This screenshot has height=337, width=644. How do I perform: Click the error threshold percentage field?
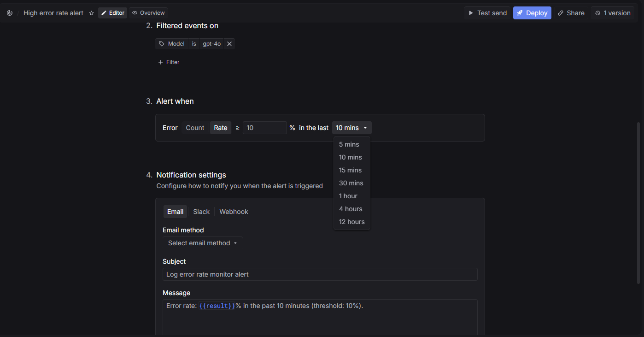click(264, 128)
